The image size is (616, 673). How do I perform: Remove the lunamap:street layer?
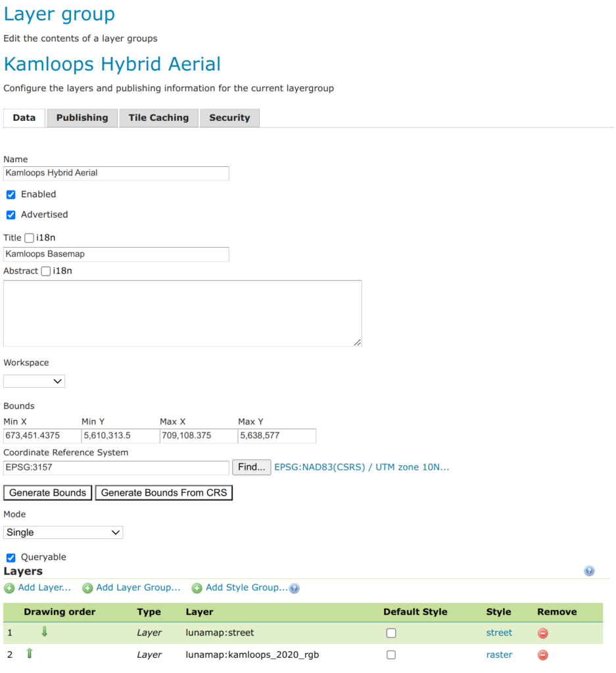[543, 634]
